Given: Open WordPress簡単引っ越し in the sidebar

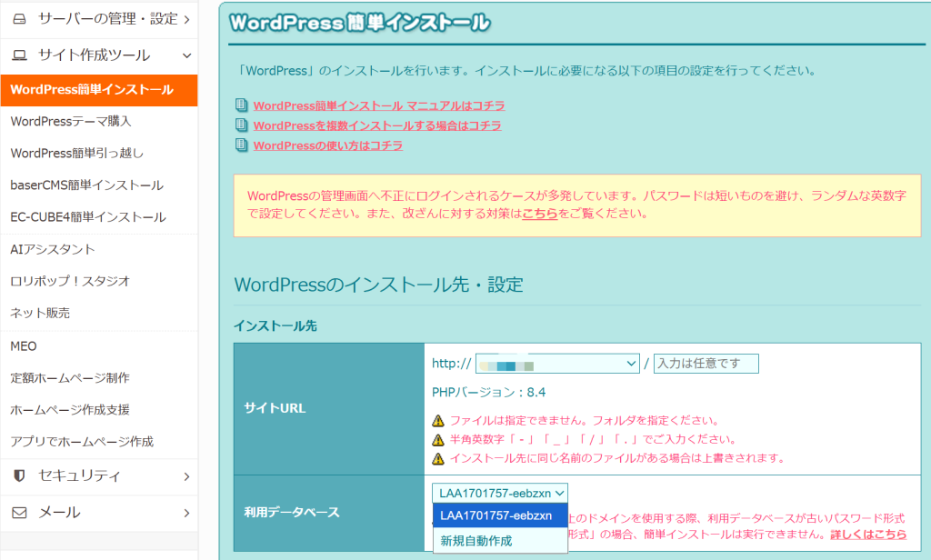Looking at the screenshot, I should 76,153.
